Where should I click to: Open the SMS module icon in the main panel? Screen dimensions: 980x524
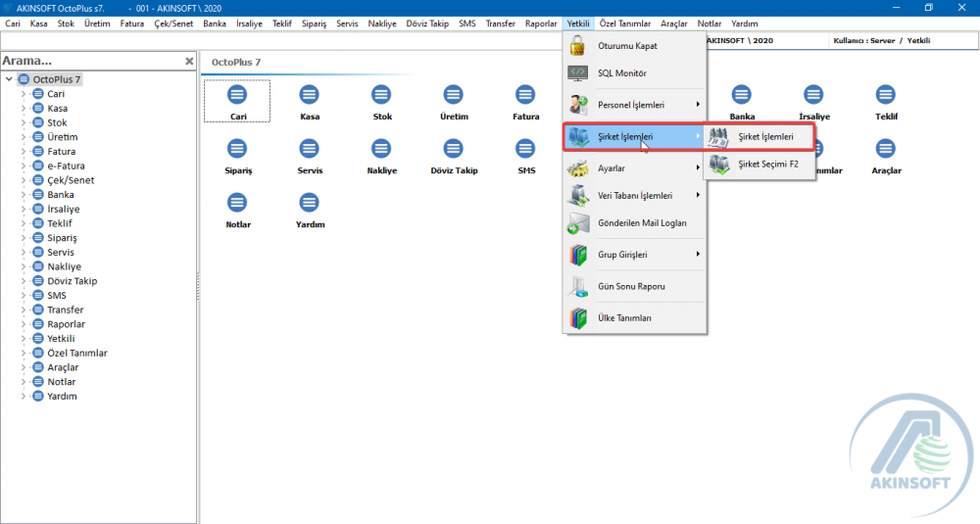point(525,149)
